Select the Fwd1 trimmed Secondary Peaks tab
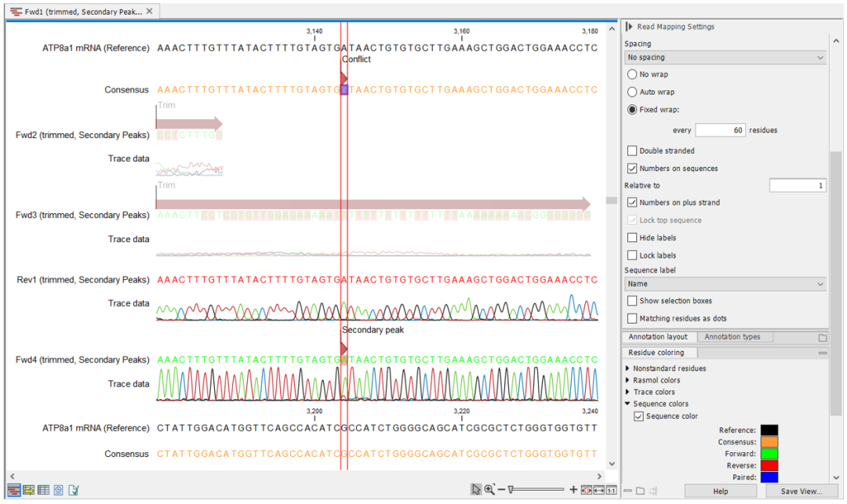The image size is (847, 504). click(82, 11)
